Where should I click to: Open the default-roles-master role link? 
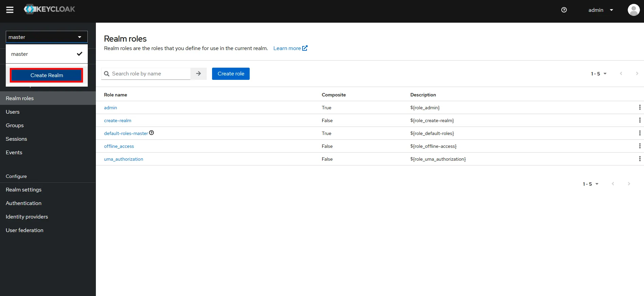[x=126, y=133]
